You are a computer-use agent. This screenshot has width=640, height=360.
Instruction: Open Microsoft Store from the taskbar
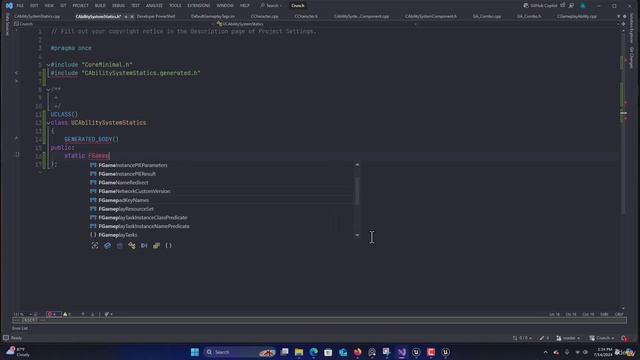[328, 352]
